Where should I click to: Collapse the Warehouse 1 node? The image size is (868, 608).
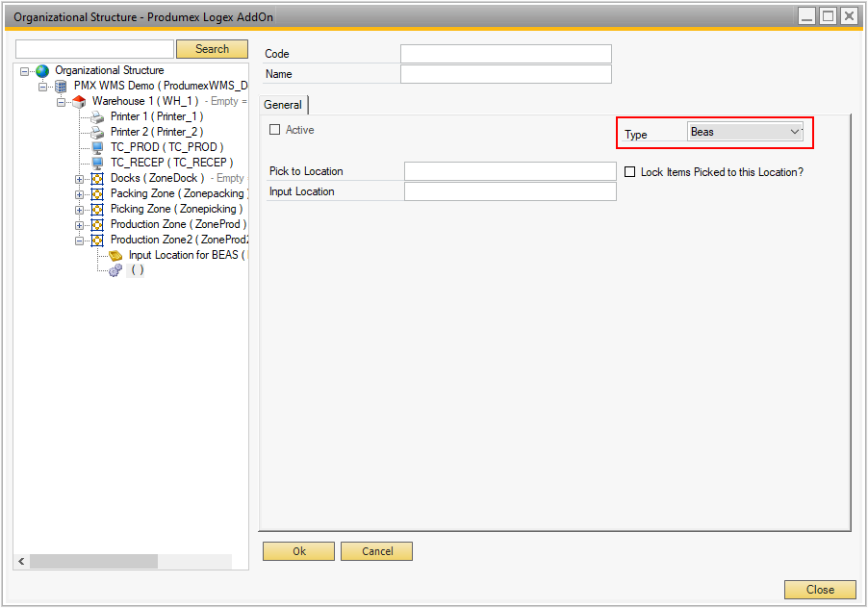[x=61, y=102]
